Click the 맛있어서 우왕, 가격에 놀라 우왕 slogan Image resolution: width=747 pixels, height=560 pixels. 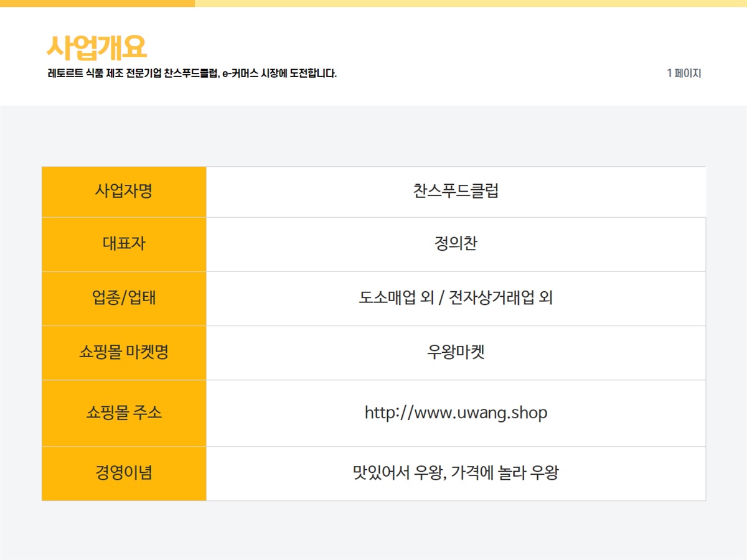[456, 473]
